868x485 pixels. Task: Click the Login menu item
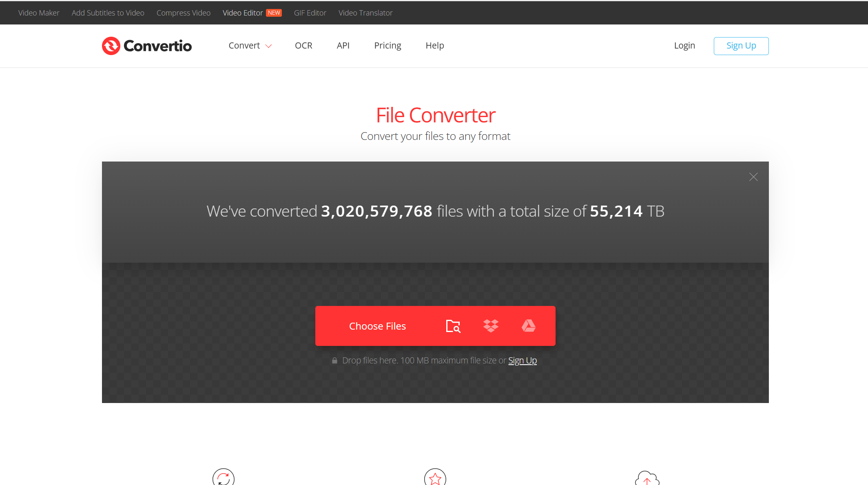coord(684,45)
